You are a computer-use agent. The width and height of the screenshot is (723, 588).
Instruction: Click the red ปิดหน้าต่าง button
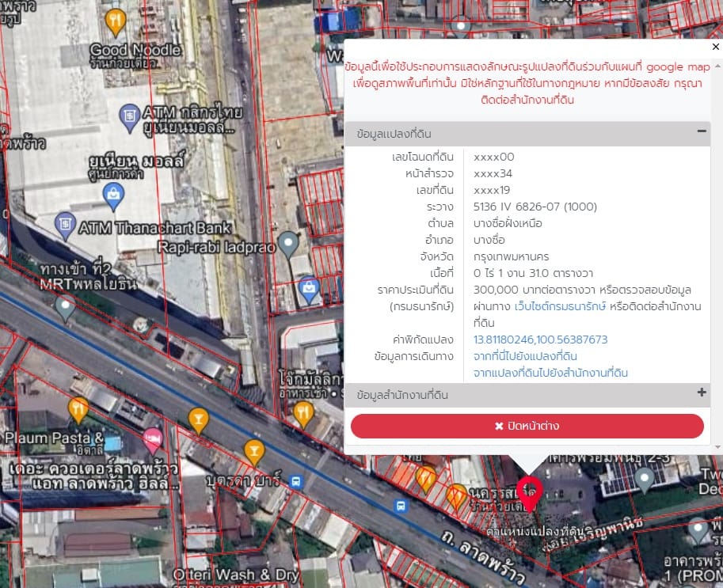point(527,426)
